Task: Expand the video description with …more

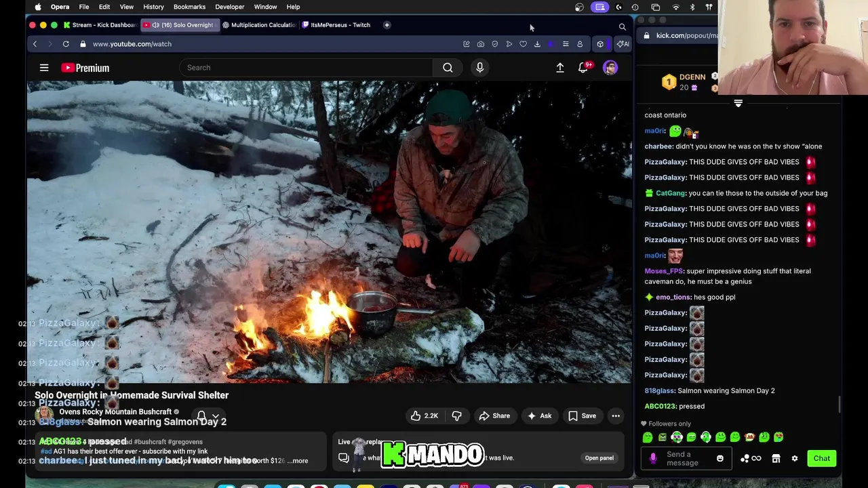Action: coord(298,461)
